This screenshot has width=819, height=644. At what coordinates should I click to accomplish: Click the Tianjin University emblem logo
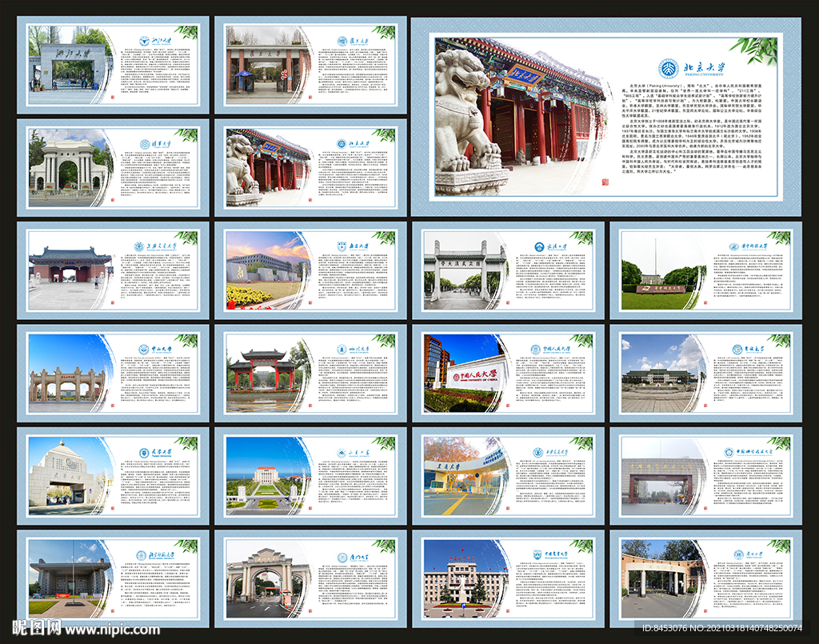point(144,452)
